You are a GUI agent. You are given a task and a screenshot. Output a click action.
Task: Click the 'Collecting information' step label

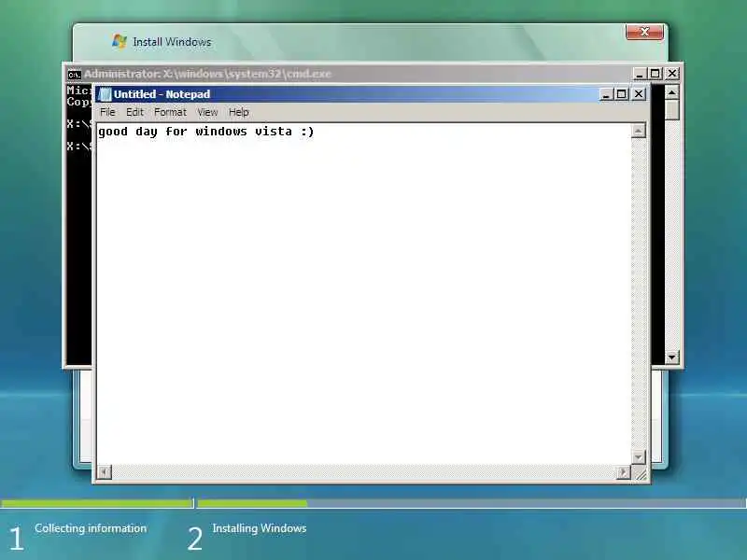pos(91,528)
